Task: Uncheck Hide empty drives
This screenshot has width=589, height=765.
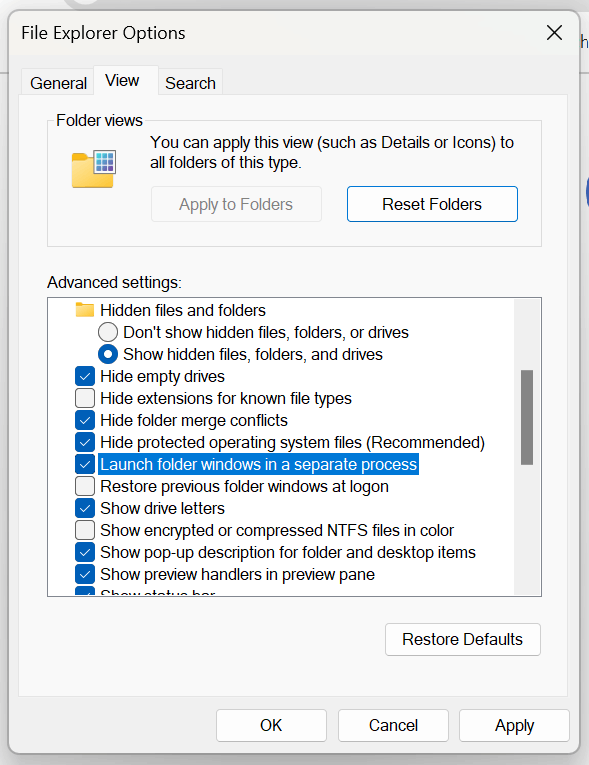Action: click(85, 376)
